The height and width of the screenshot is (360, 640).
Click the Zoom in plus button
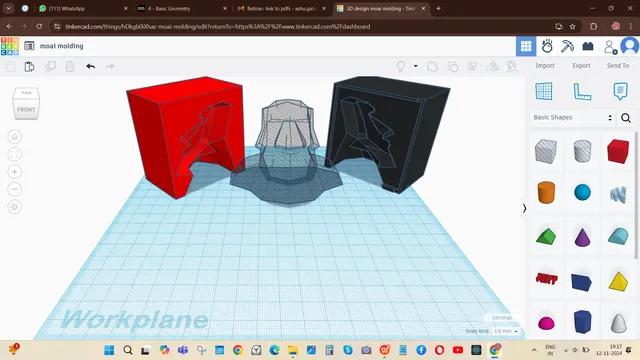click(15, 172)
